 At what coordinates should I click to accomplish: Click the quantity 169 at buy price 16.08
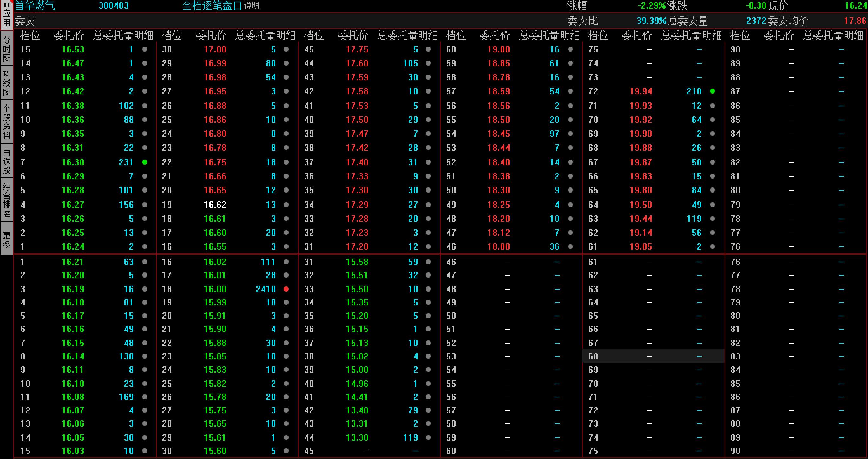tap(126, 397)
